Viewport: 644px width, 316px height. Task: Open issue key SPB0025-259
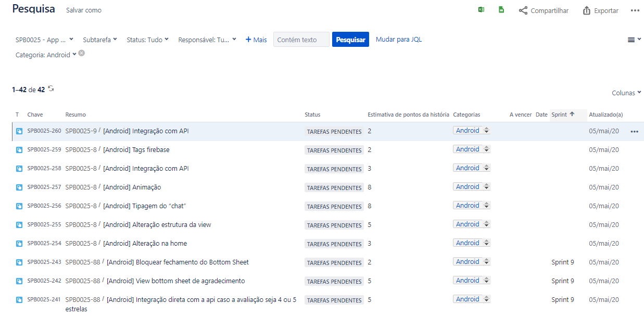(x=44, y=150)
